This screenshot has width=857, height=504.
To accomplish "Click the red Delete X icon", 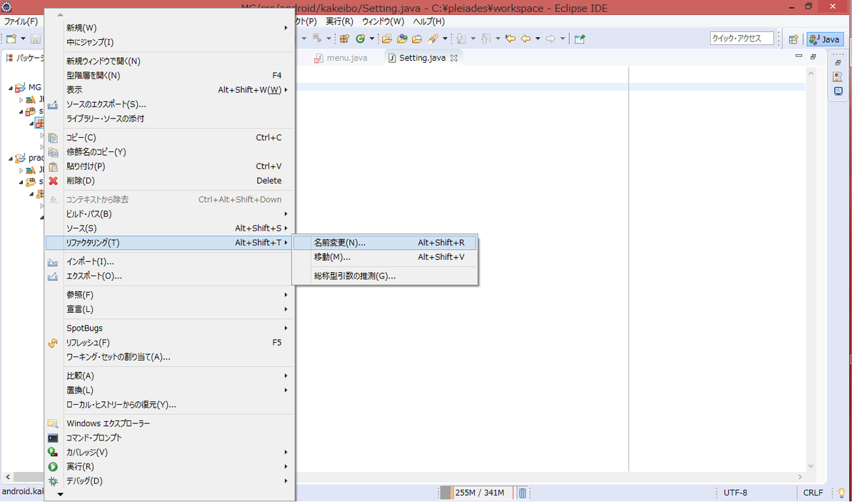I will (x=53, y=181).
